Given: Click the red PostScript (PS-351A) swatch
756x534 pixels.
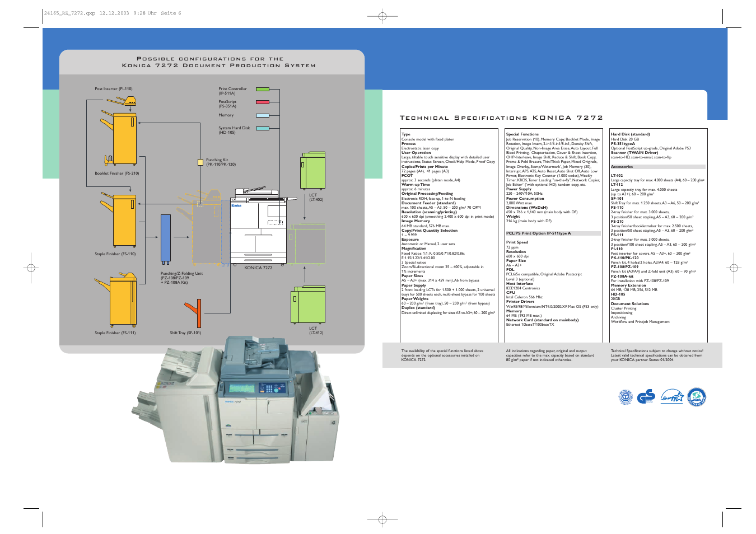Looking at the screenshot, I should tap(263, 102).
